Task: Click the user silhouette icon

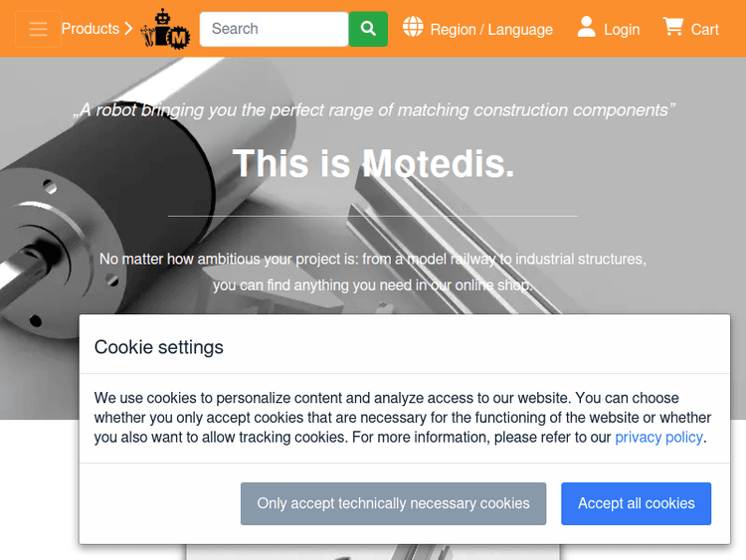Action: 587,27
